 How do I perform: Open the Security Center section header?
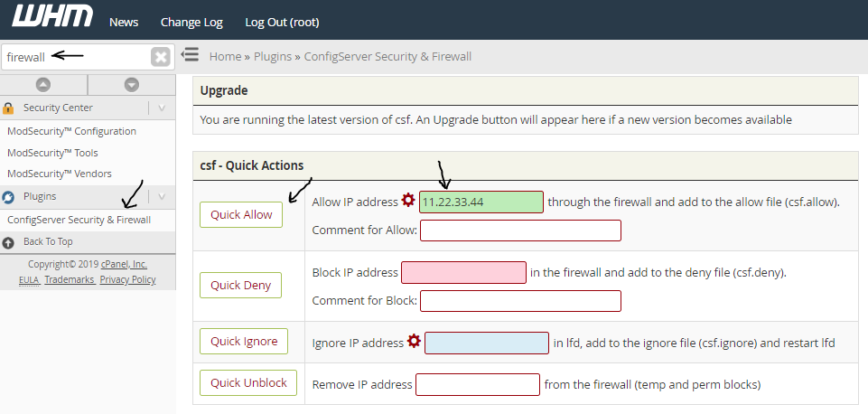(x=58, y=108)
